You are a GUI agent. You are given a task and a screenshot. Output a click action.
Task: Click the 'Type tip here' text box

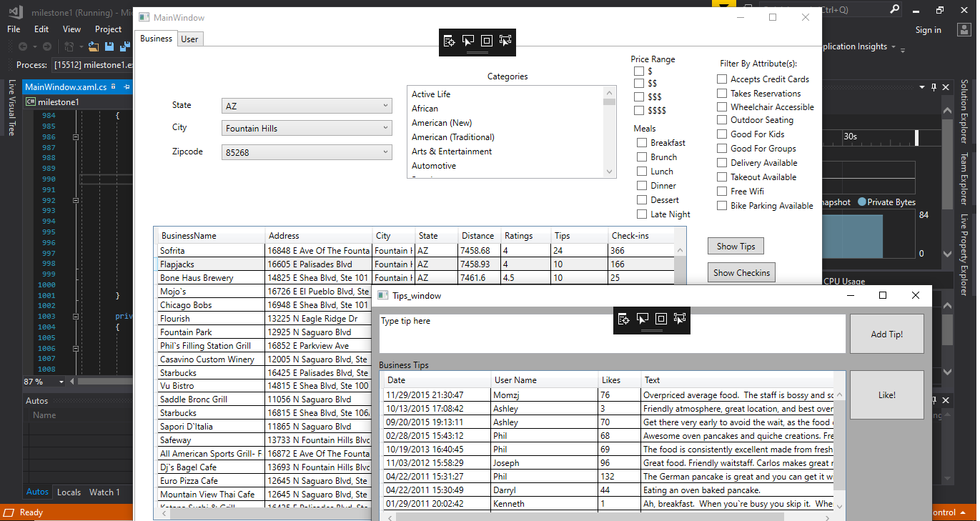(612, 334)
